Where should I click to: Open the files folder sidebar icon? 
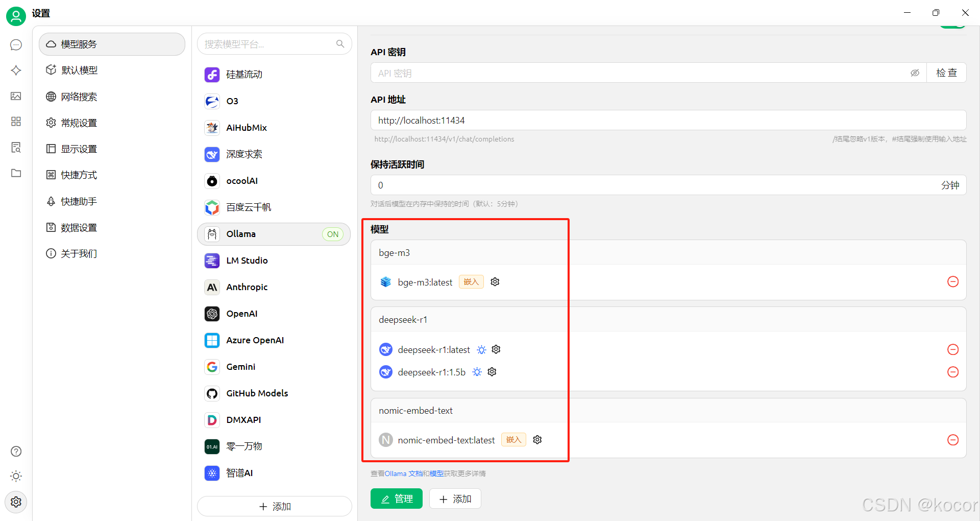(x=16, y=173)
